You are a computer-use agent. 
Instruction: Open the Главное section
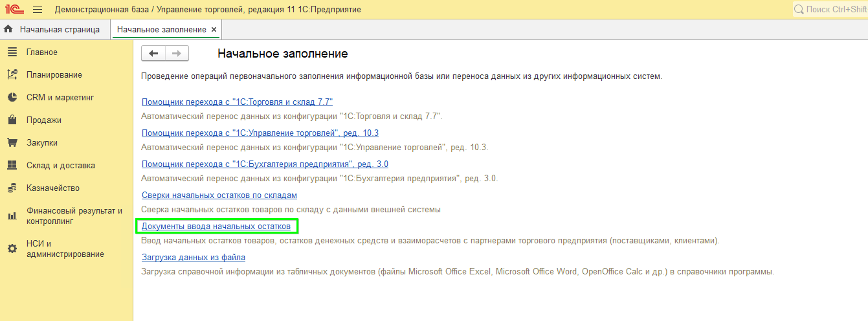click(x=42, y=52)
